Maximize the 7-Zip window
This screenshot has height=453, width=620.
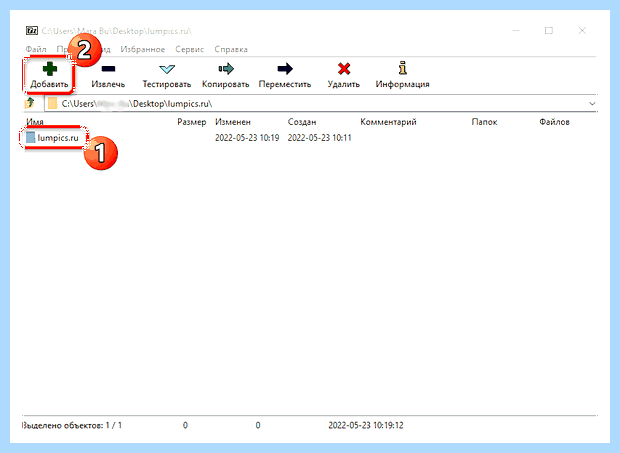click(549, 30)
